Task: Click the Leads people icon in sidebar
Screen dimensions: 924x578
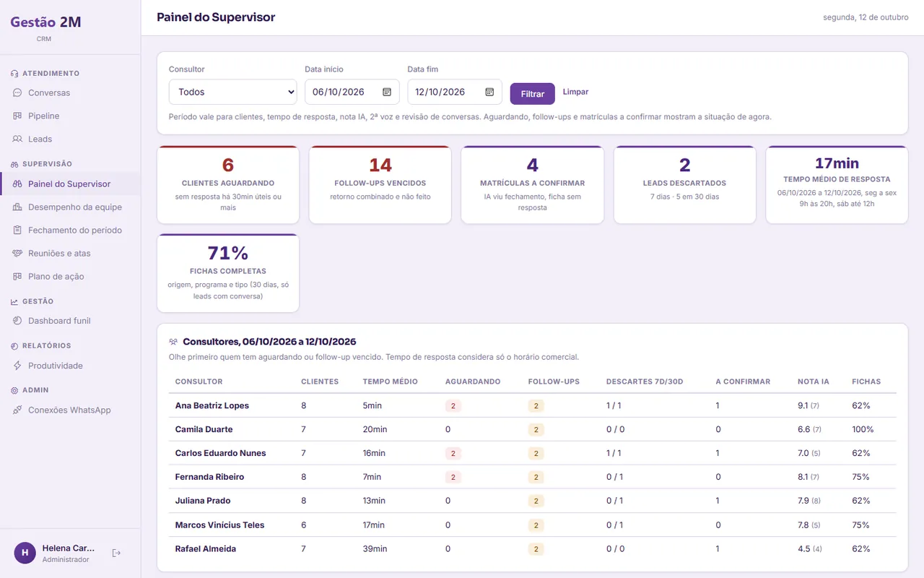Action: pos(17,139)
